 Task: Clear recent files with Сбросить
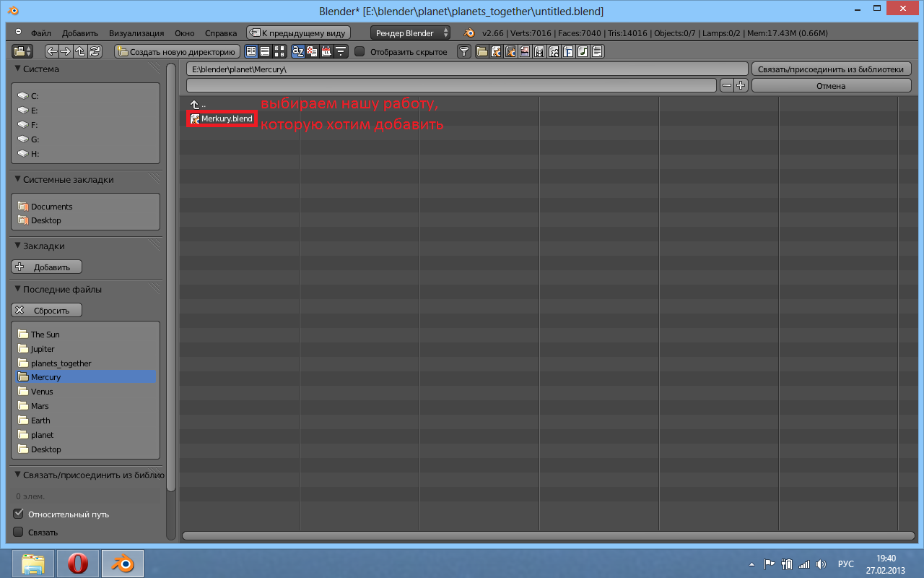pyautogui.click(x=46, y=310)
